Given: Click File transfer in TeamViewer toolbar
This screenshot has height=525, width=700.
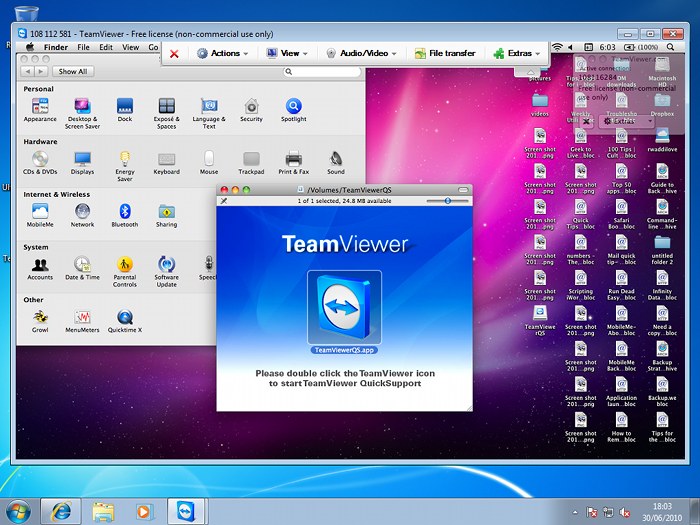Looking at the screenshot, I should [445, 53].
